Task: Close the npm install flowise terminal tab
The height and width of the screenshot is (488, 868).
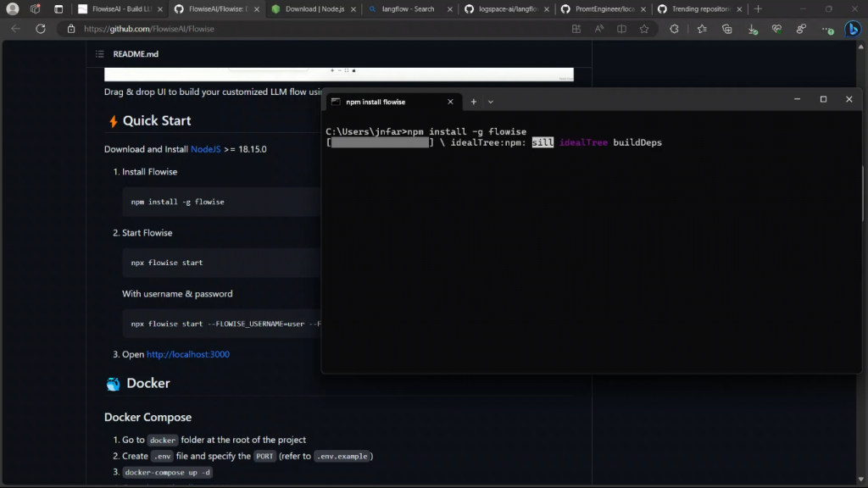Action: pyautogui.click(x=451, y=102)
